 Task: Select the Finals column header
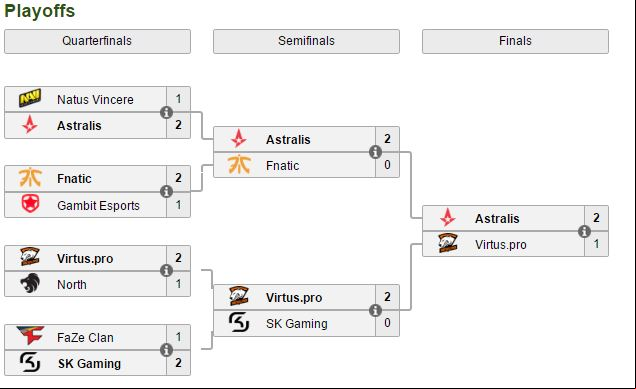515,41
